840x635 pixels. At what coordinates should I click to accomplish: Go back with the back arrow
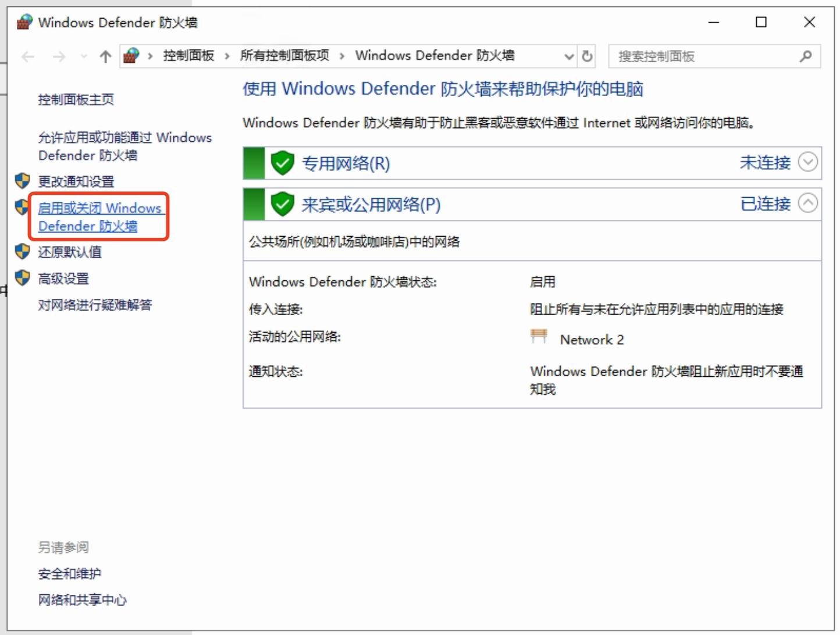pos(28,56)
